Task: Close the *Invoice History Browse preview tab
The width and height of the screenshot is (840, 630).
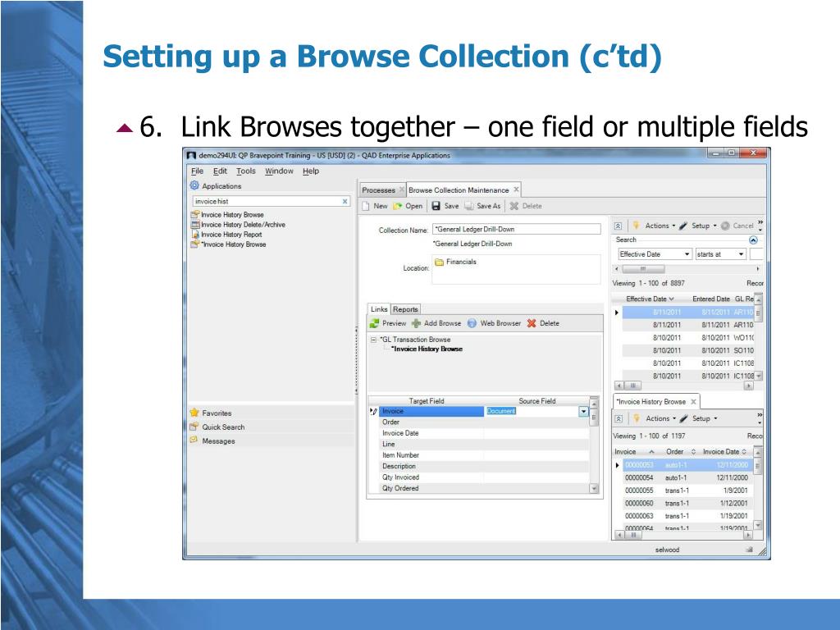Action: click(693, 401)
